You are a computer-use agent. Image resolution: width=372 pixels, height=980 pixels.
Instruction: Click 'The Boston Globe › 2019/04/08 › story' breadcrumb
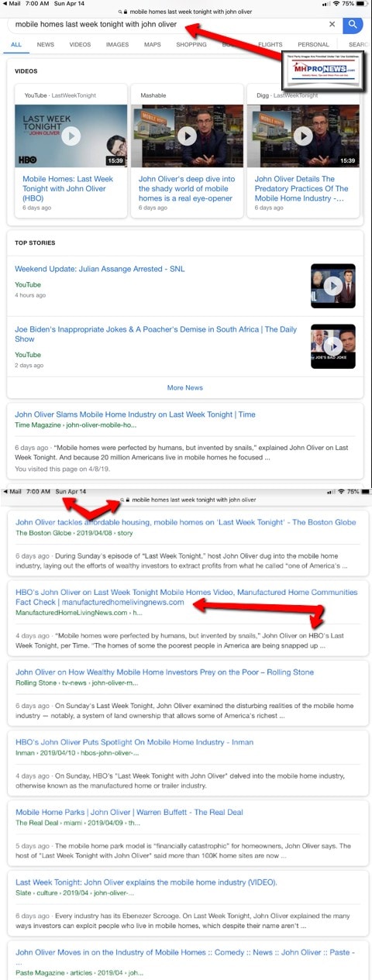[74, 533]
